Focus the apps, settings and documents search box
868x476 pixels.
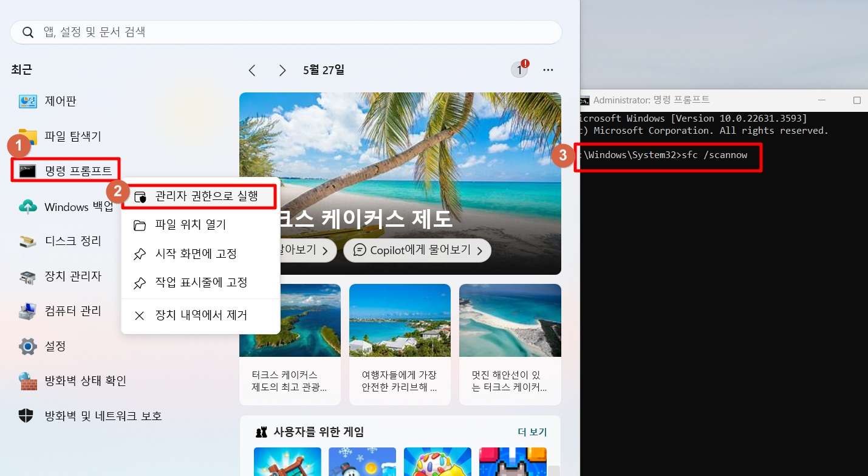pos(286,32)
